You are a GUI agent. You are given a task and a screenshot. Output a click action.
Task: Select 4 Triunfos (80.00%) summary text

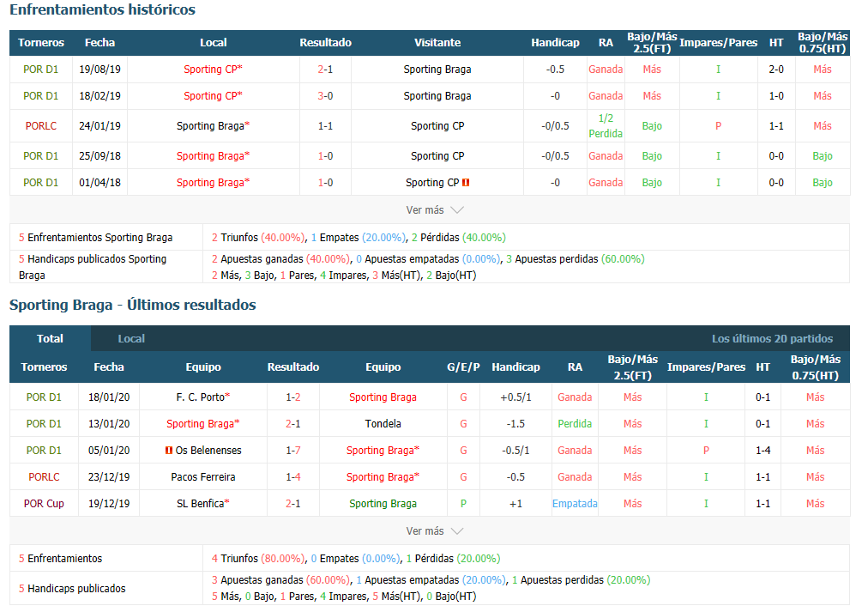(258, 558)
